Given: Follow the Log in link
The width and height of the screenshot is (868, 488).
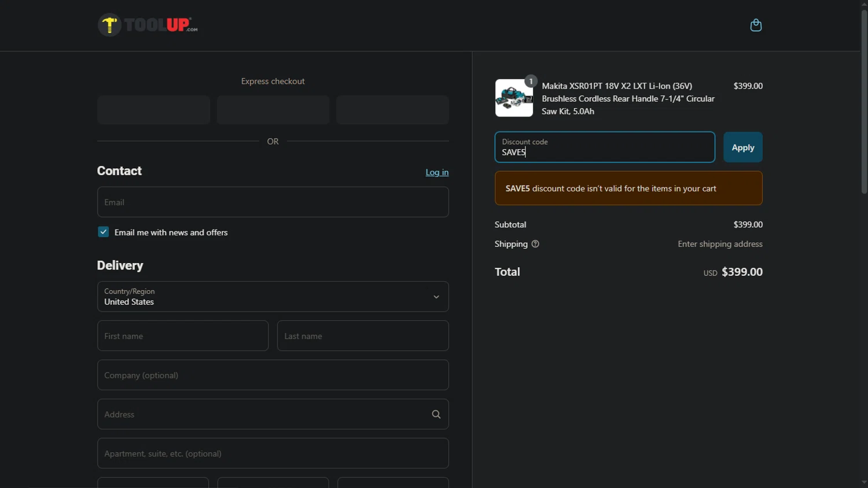Looking at the screenshot, I should click(437, 172).
